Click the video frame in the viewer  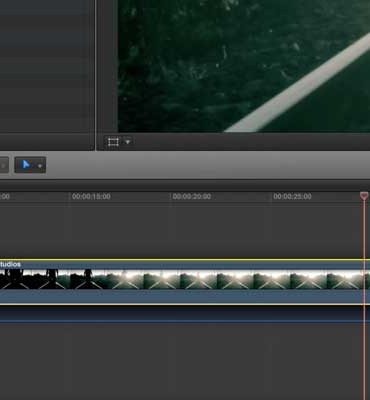(x=244, y=66)
